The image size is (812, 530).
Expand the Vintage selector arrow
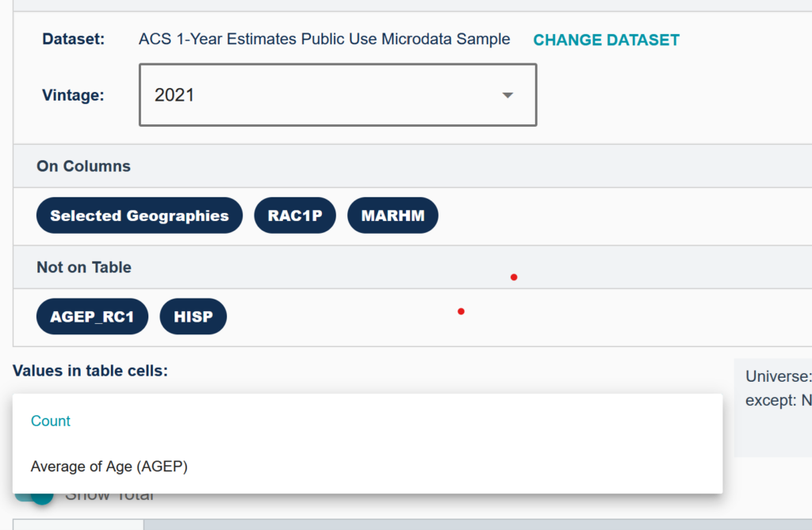click(x=507, y=94)
